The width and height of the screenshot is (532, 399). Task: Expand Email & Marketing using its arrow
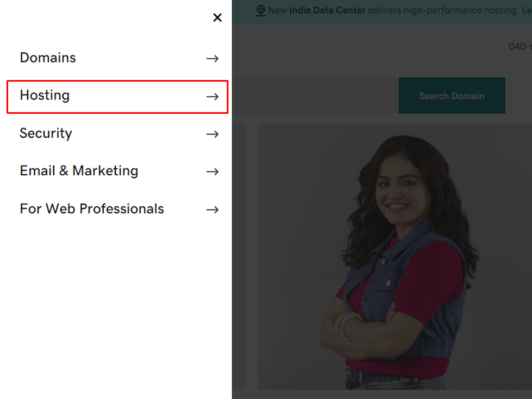coord(212,171)
